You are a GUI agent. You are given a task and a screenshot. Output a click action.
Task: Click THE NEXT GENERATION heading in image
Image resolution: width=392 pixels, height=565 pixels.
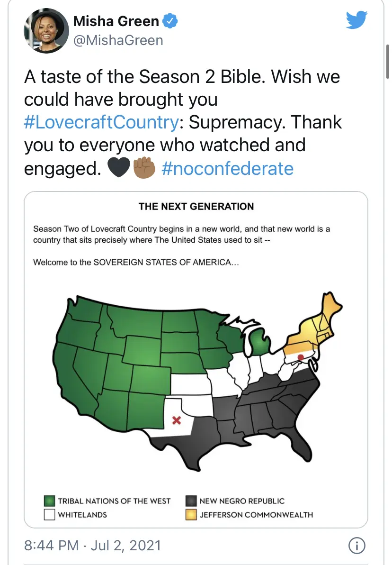196,206
